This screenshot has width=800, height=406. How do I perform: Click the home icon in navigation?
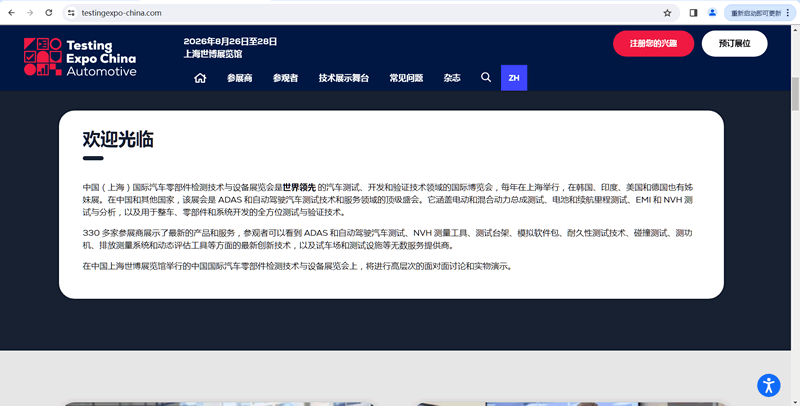coord(200,78)
